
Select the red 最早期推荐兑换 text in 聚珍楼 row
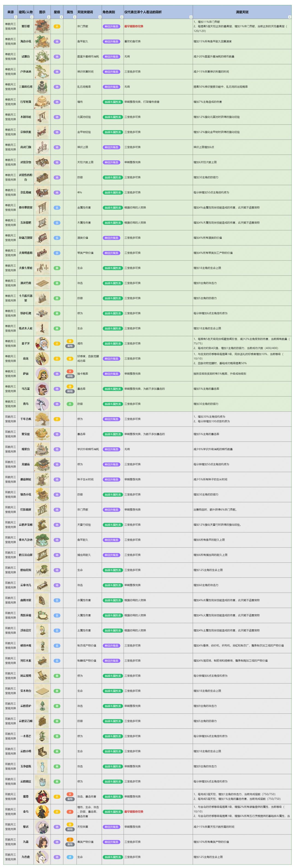tap(134, 26)
